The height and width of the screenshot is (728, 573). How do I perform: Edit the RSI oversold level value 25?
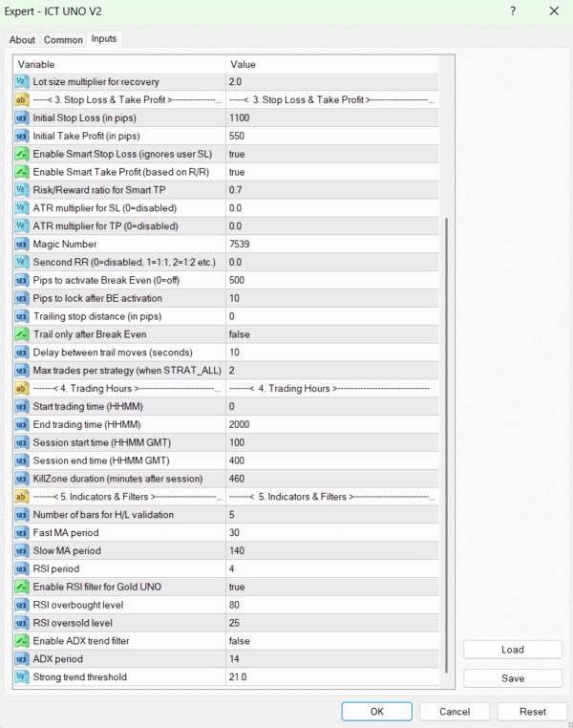(332, 623)
